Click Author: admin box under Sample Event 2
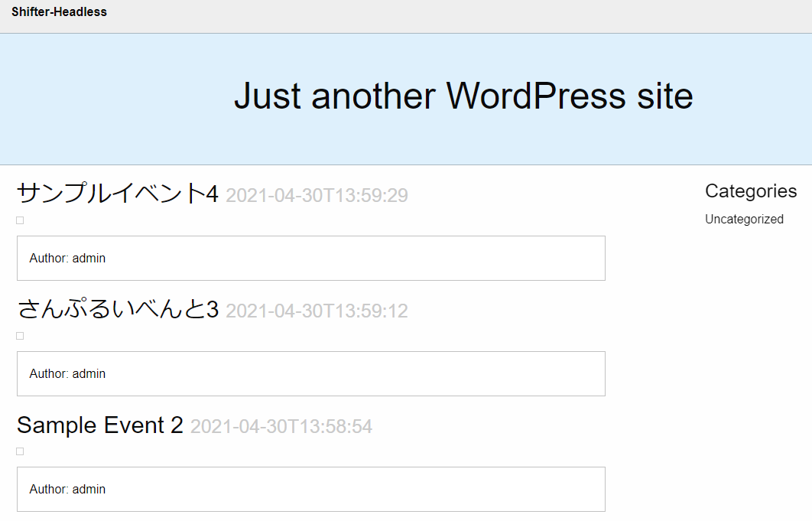Image resolution: width=812 pixels, height=521 pixels. [x=311, y=490]
